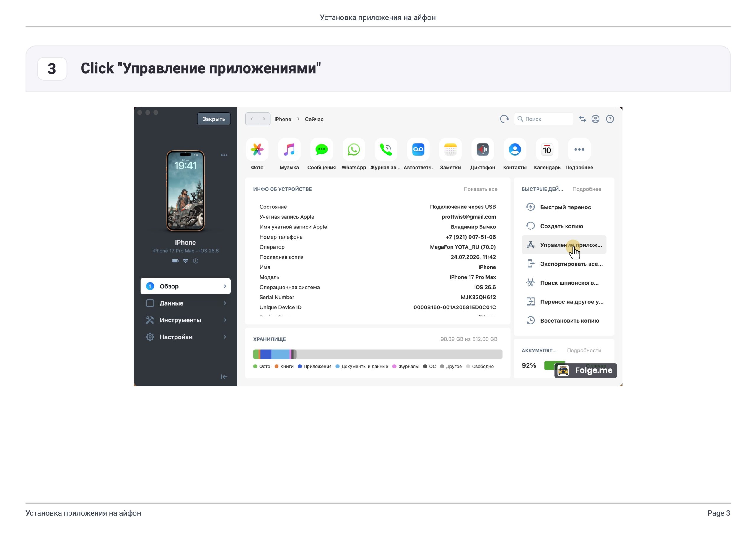This screenshot has width=756, height=534.
Task: Go forward with the right arrow
Action: [264, 119]
